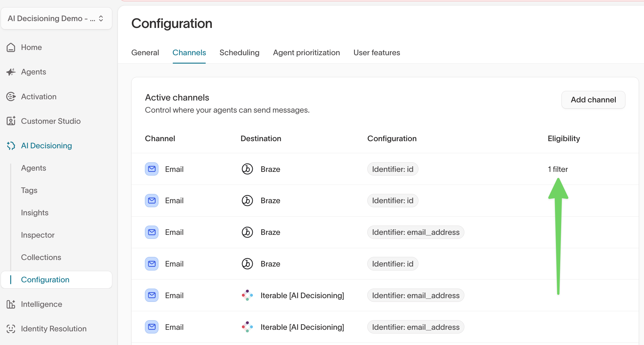Viewport: 644px width, 345px height.
Task: Click the 1 filter eligibility link
Action: coord(557,169)
